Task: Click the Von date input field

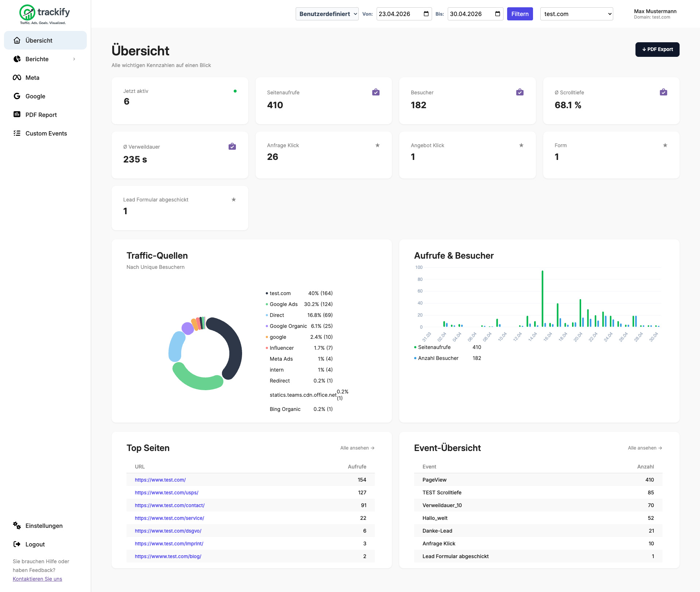Action: (404, 14)
